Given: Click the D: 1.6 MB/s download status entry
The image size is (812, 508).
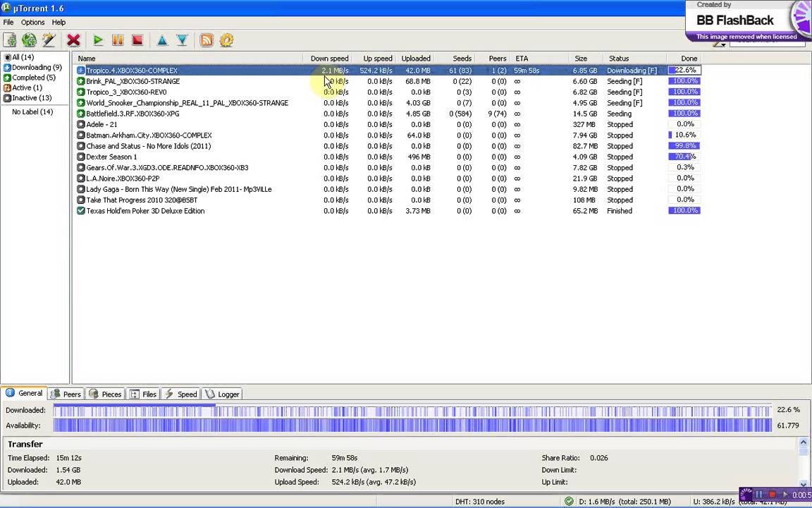Looking at the screenshot, I should click(x=625, y=502).
